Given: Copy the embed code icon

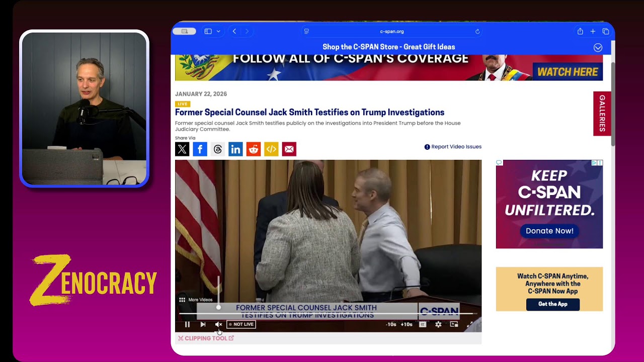Looking at the screenshot, I should (x=271, y=149).
